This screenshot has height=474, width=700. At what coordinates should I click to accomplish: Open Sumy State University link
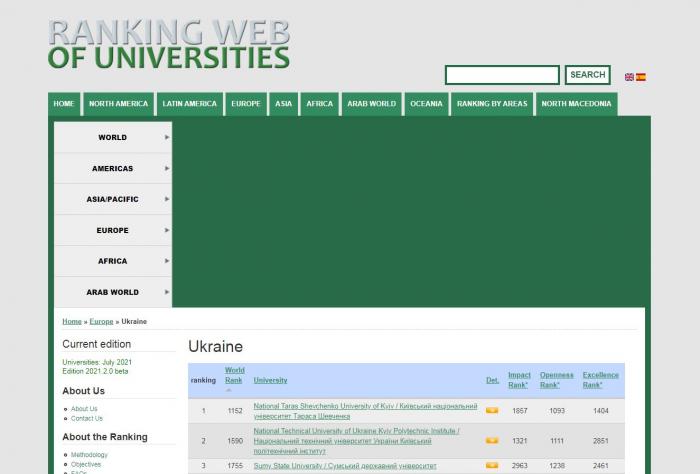pos(345,466)
